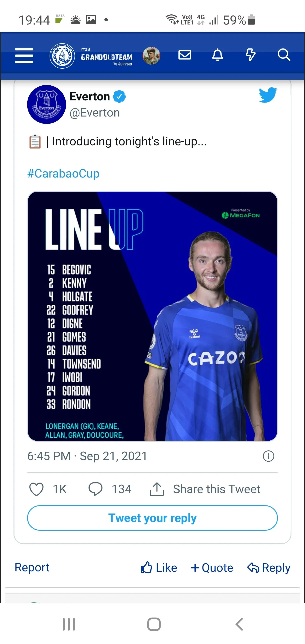
Task: Like this forum post
Action: (x=159, y=568)
